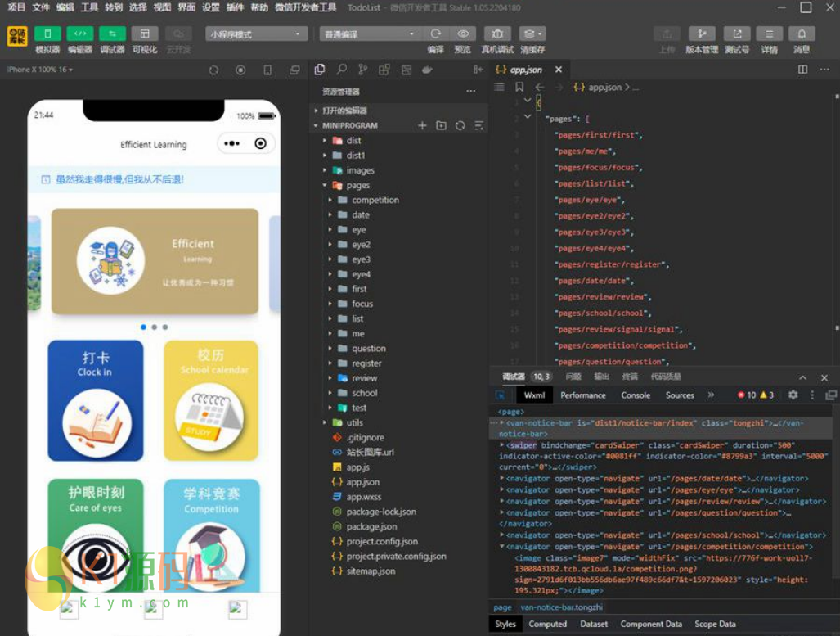The width and height of the screenshot is (840, 636).
Task: Tap the 打卡 Clock in card
Action: (96, 400)
